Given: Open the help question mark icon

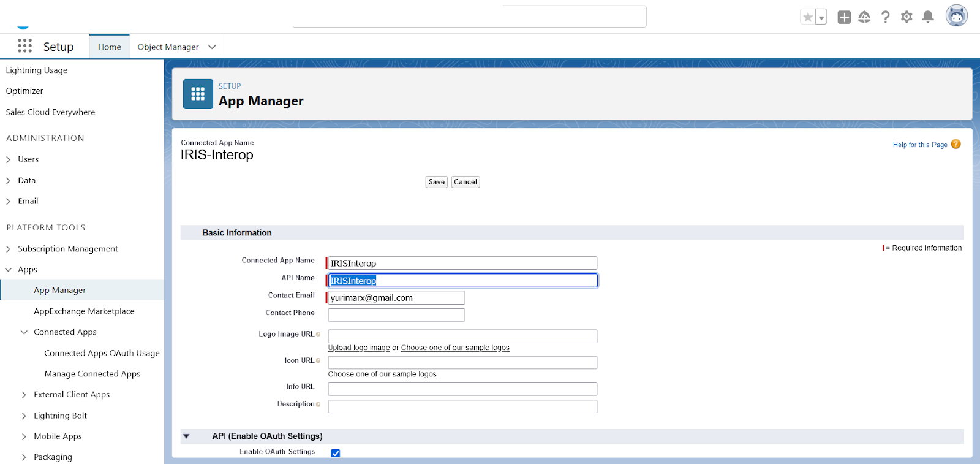Looking at the screenshot, I should coord(885,17).
